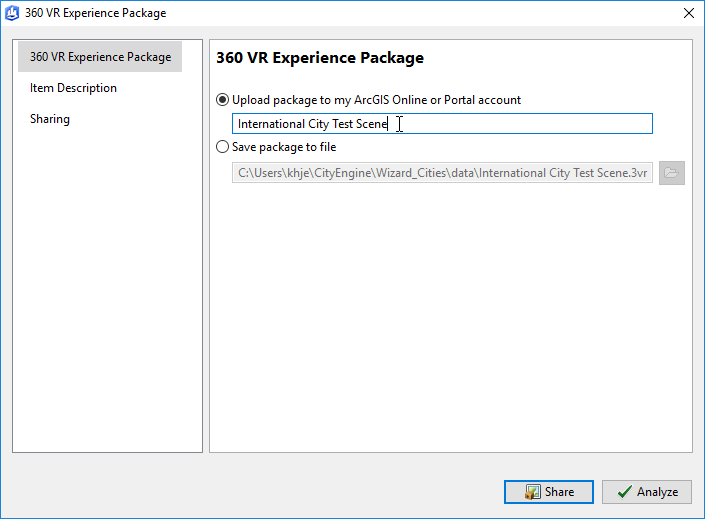
Task: Click the green checkmark icon on Analyze
Action: pos(625,492)
